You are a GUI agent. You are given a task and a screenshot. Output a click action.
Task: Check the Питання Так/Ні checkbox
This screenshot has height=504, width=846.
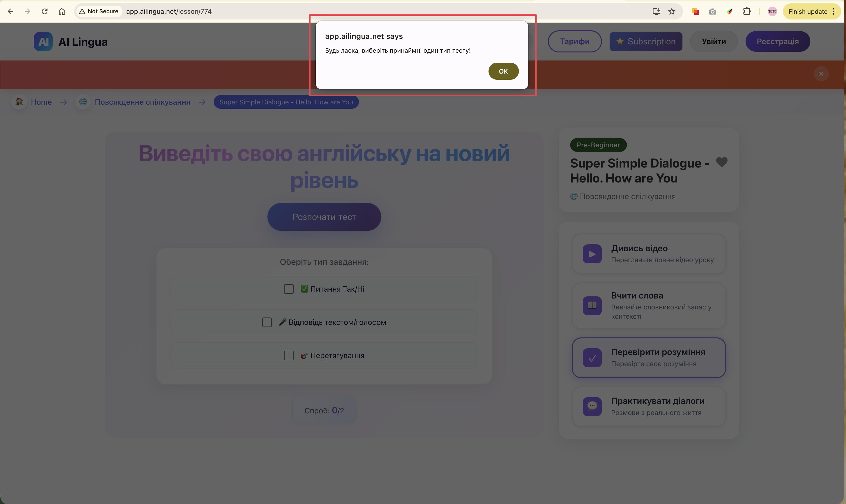[x=289, y=289]
